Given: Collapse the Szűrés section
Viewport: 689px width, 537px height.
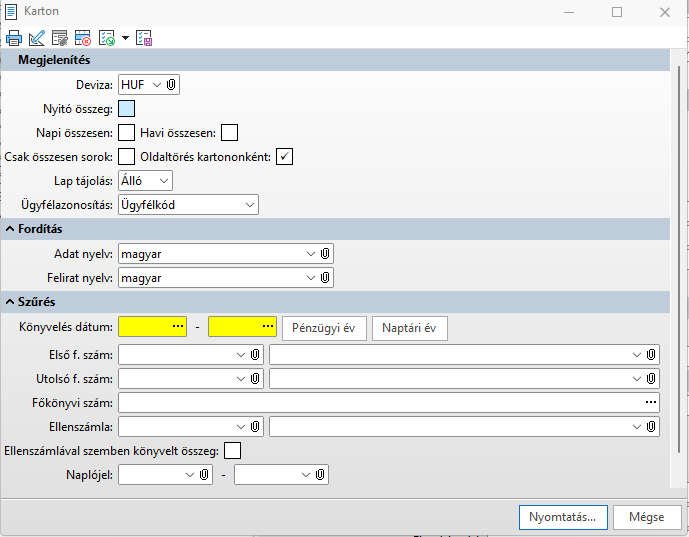Looking at the screenshot, I should (10, 302).
